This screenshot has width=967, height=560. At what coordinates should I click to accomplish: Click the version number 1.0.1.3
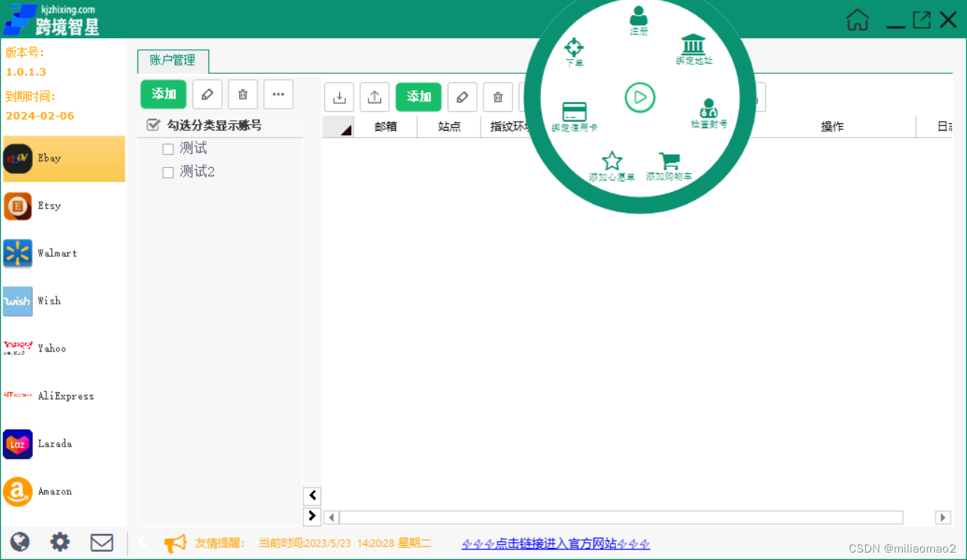pos(26,72)
